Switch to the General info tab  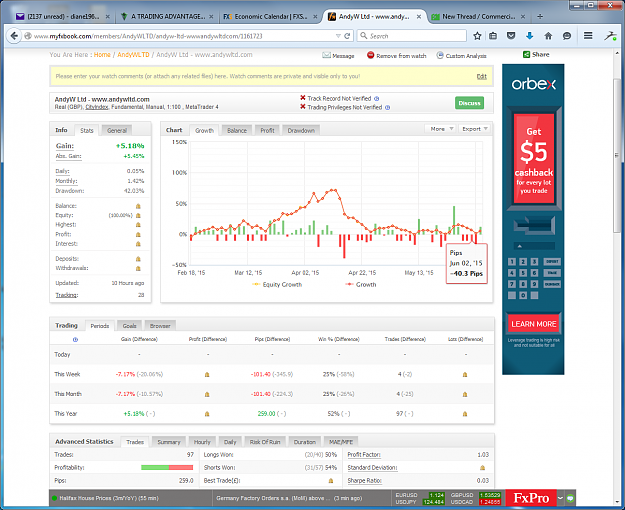(116, 130)
